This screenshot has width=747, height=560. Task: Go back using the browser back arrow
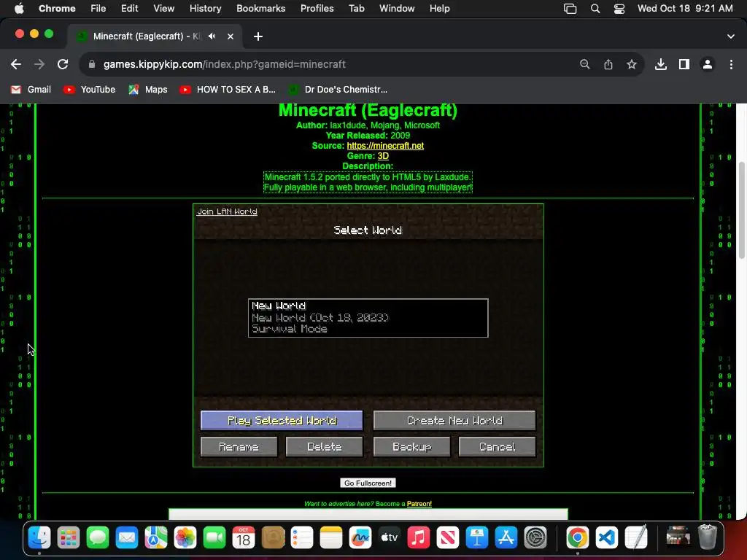(16, 64)
